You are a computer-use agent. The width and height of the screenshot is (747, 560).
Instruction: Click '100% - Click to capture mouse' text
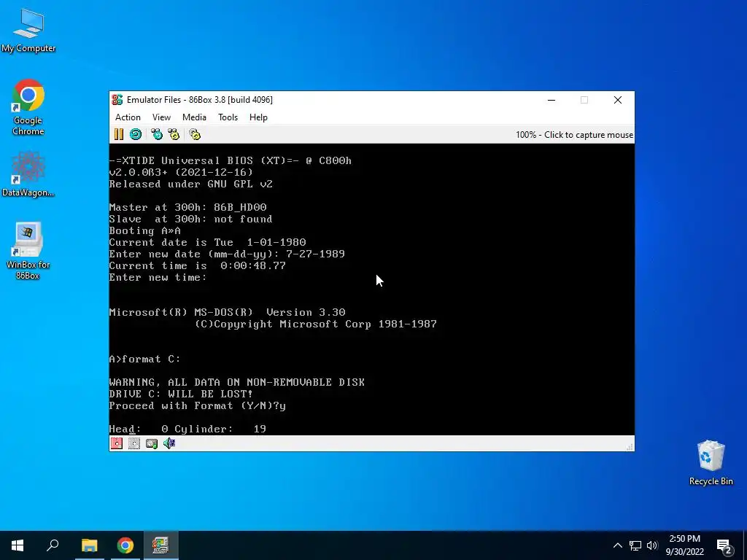point(575,135)
